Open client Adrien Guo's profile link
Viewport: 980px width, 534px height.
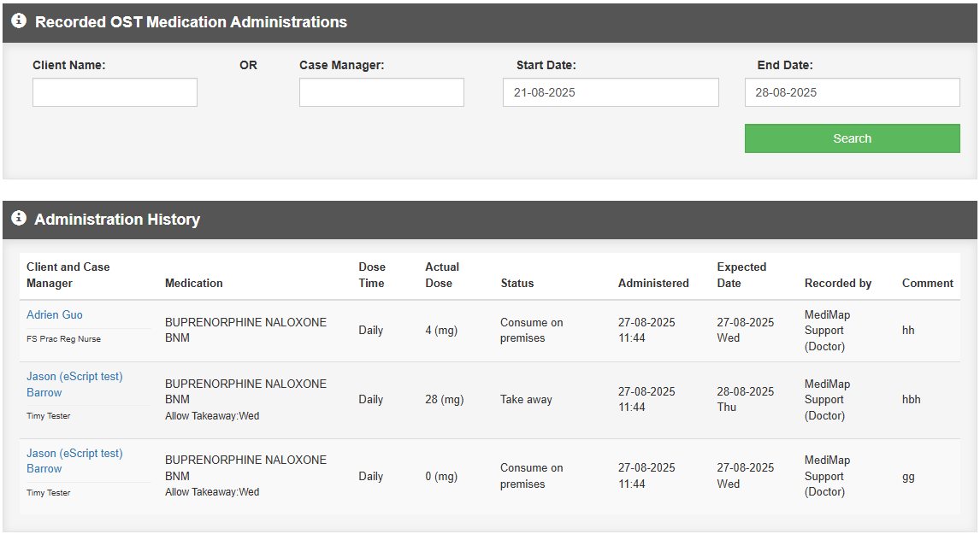55,315
